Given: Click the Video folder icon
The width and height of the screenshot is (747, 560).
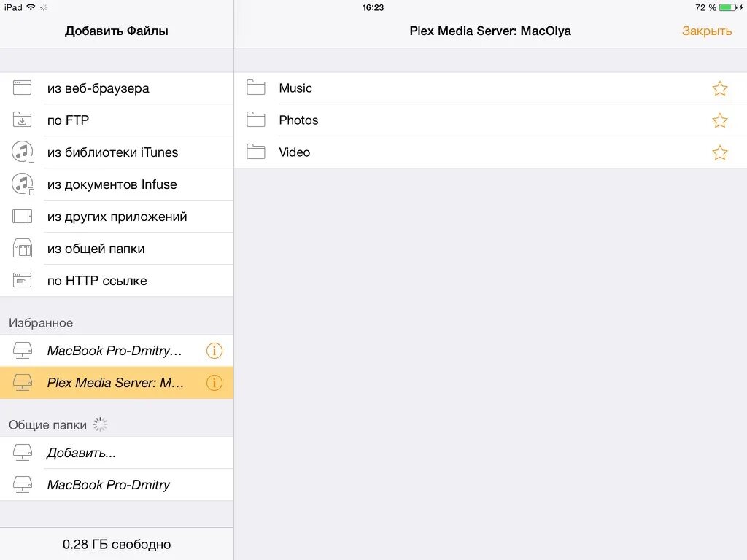Looking at the screenshot, I should (x=256, y=152).
